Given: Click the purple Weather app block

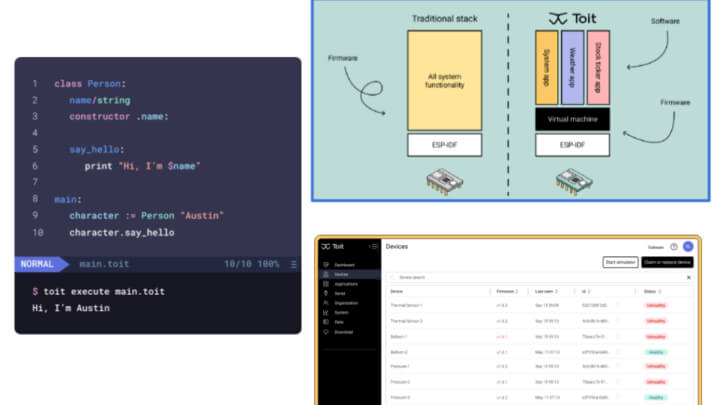Looking at the screenshot, I should (572, 68).
